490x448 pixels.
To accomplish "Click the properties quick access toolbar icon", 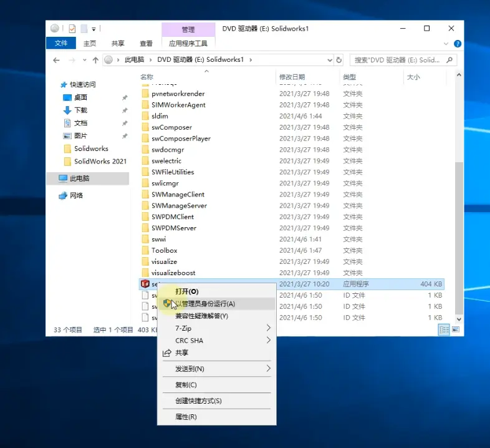I will (72, 29).
